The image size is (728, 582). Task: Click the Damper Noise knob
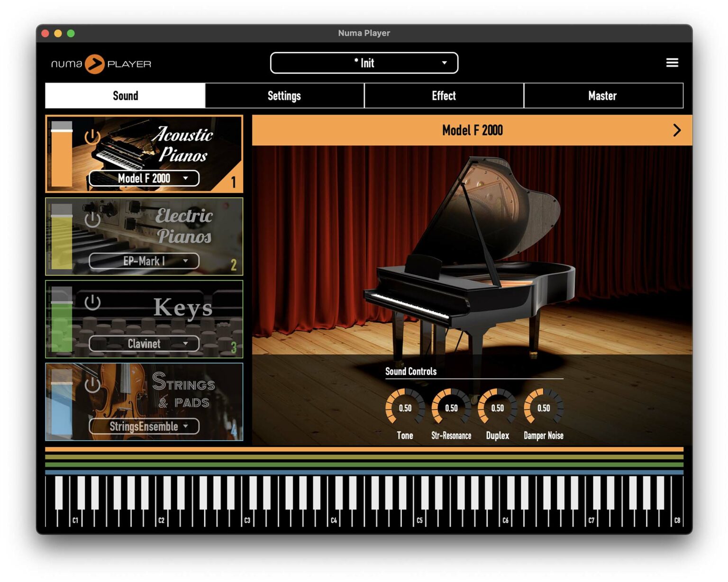543,408
